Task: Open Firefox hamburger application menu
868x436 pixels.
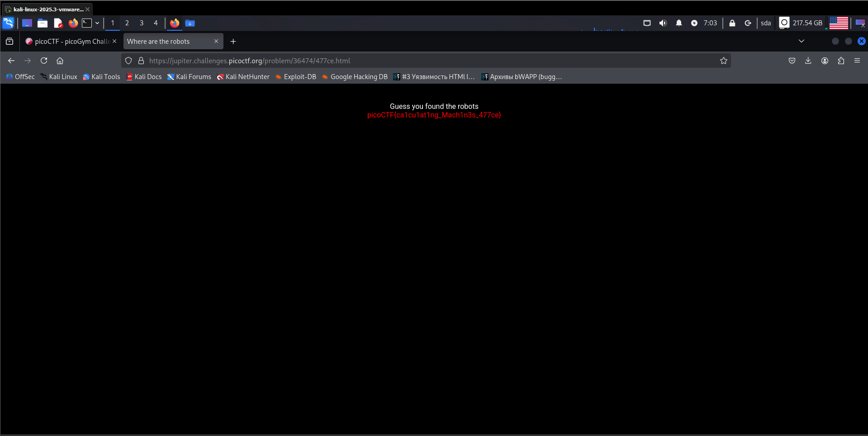Action: [x=857, y=61]
